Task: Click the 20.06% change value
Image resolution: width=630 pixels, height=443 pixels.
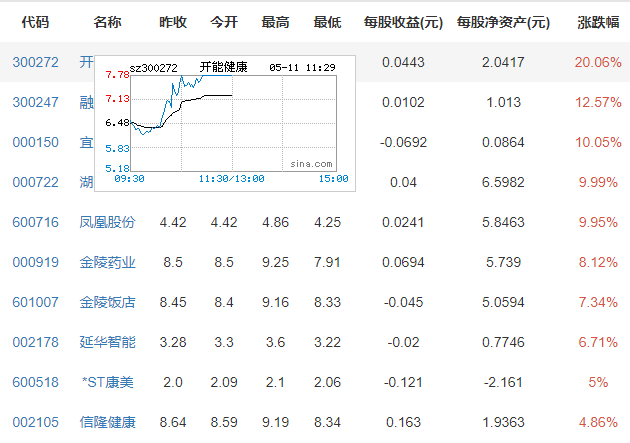Action: pyautogui.click(x=598, y=62)
